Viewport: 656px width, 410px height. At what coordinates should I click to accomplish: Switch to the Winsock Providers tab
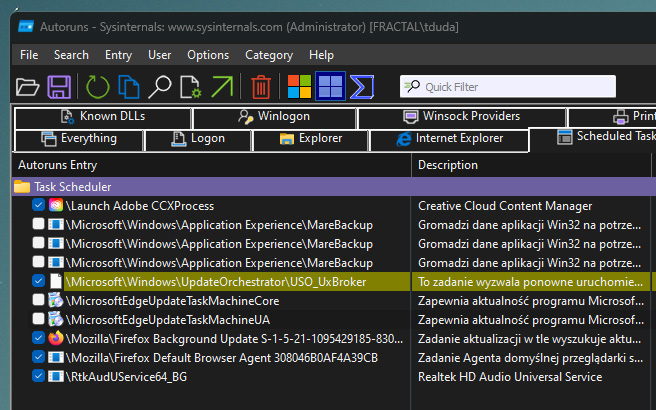pyautogui.click(x=462, y=117)
